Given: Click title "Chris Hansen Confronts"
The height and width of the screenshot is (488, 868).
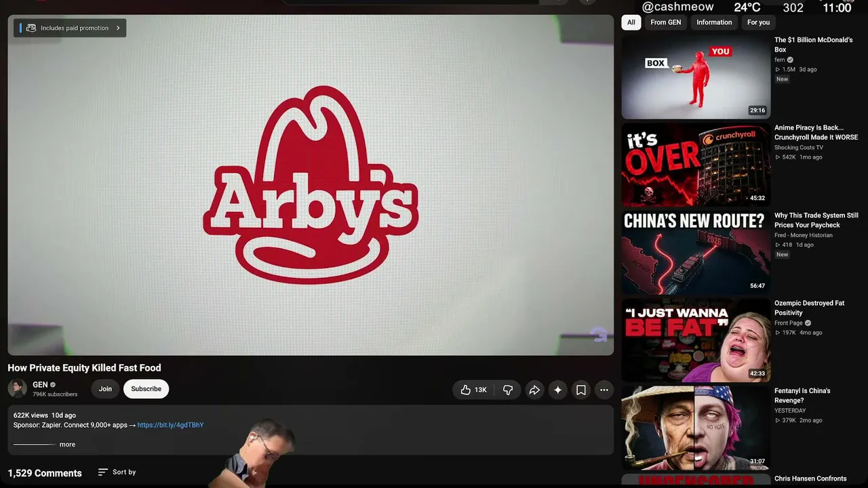Looking at the screenshot, I should point(810,479).
